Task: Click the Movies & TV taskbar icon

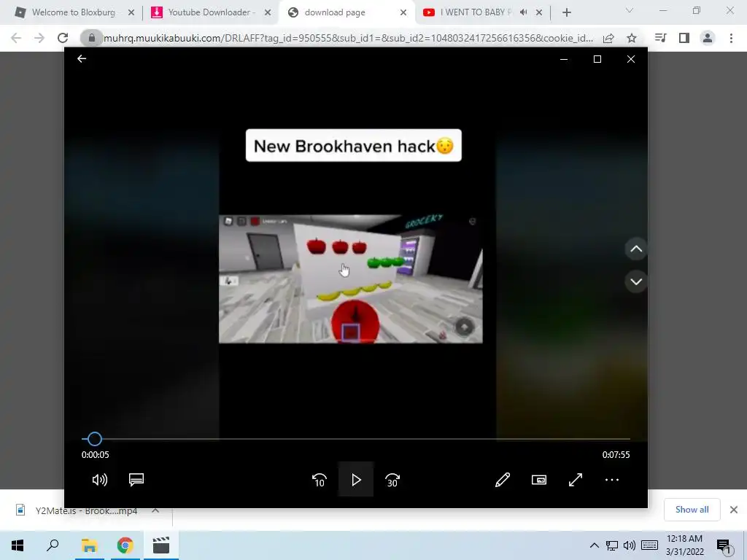Action: click(160, 545)
